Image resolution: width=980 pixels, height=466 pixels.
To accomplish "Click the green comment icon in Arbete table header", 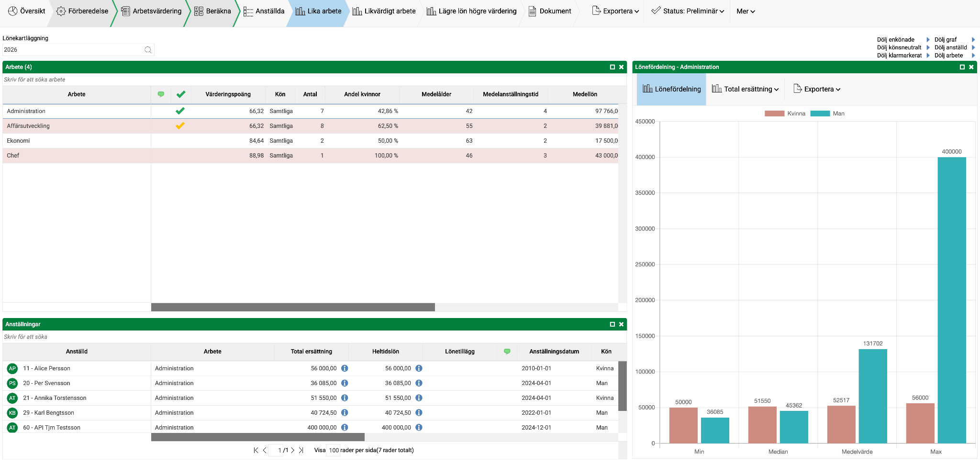I will pos(161,94).
